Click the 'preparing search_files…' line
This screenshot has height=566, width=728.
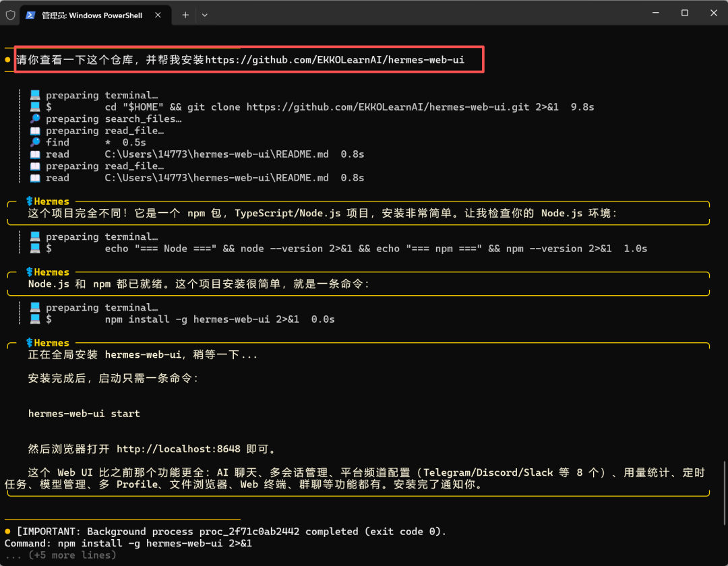coord(113,119)
